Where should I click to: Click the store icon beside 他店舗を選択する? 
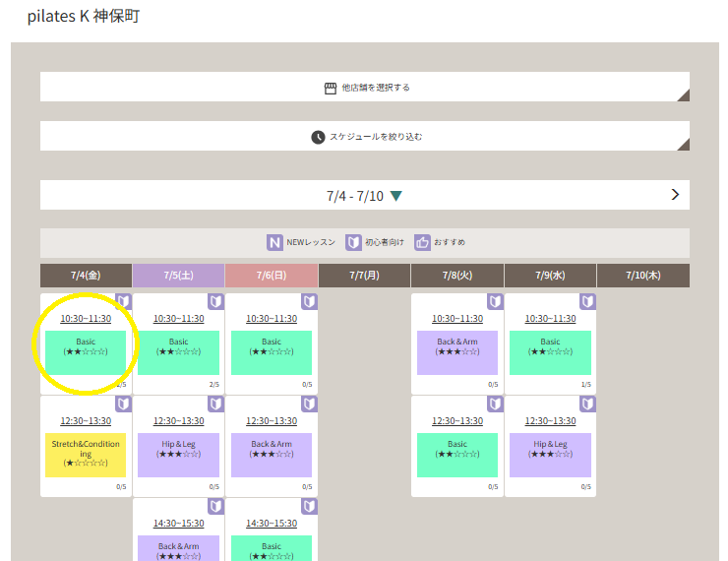tap(331, 88)
